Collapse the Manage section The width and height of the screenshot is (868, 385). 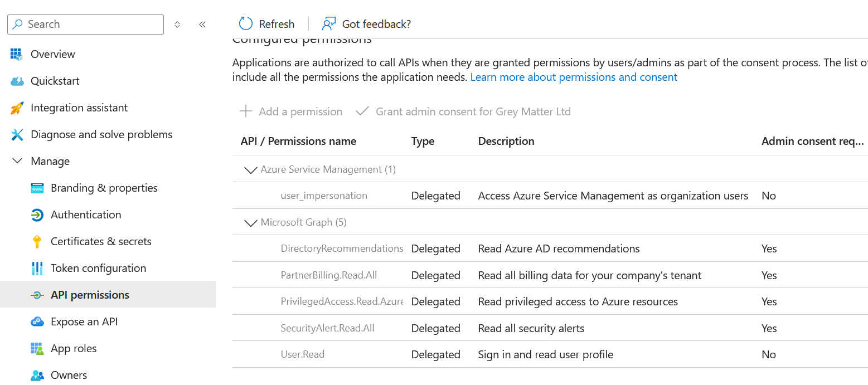pyautogui.click(x=17, y=161)
